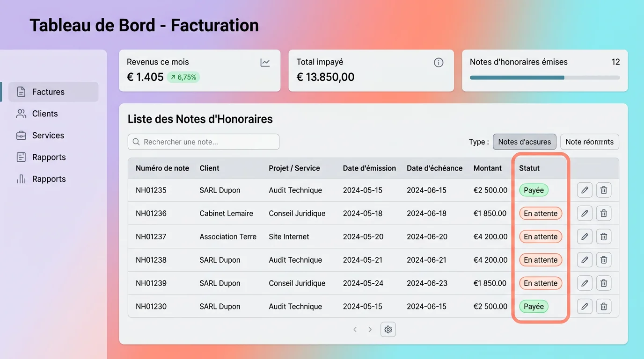Image resolution: width=644 pixels, height=359 pixels.
Task: Open the chart icon on Revenus ce mois card
Action: point(265,62)
